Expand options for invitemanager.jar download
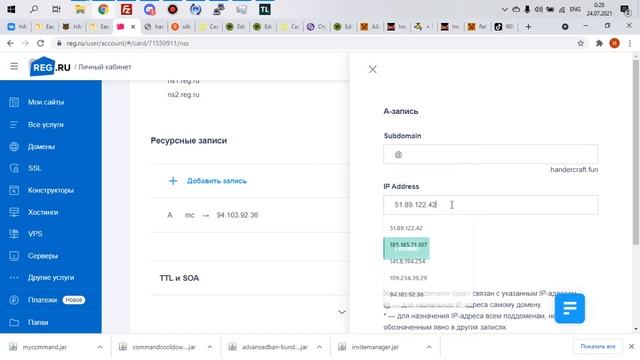Image resolution: width=640 pixels, height=360 pixels. tap(429, 347)
